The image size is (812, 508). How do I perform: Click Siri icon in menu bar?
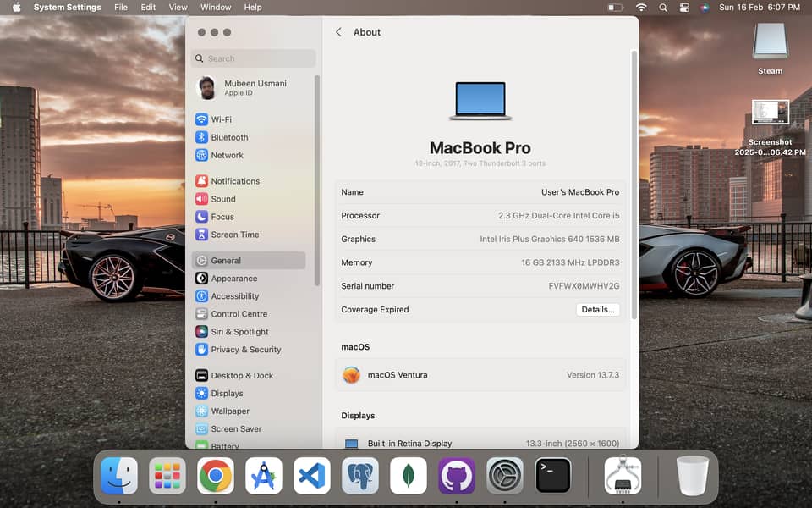pos(705,8)
